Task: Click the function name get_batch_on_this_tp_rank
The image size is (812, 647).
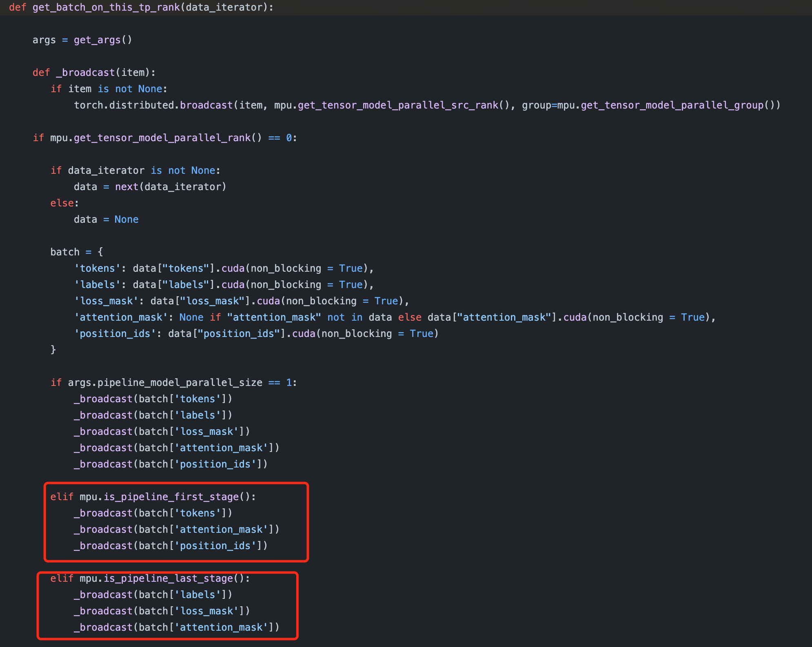Action: [106, 7]
